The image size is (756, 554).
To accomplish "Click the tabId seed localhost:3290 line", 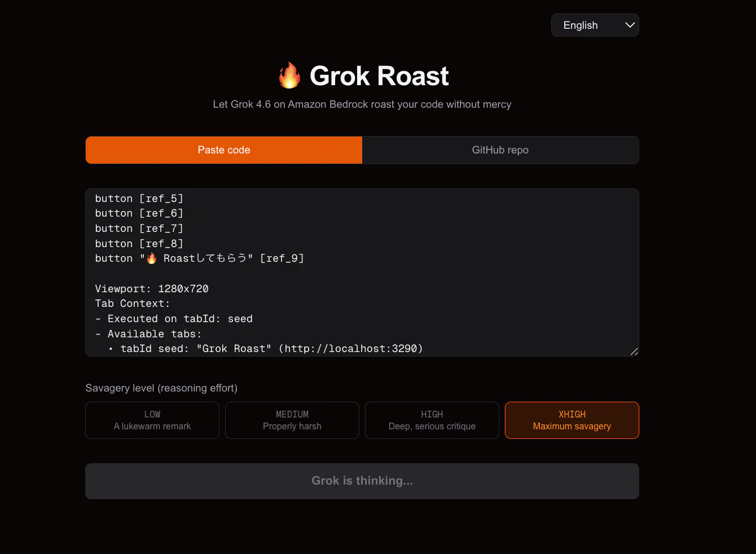I will pos(265,349).
